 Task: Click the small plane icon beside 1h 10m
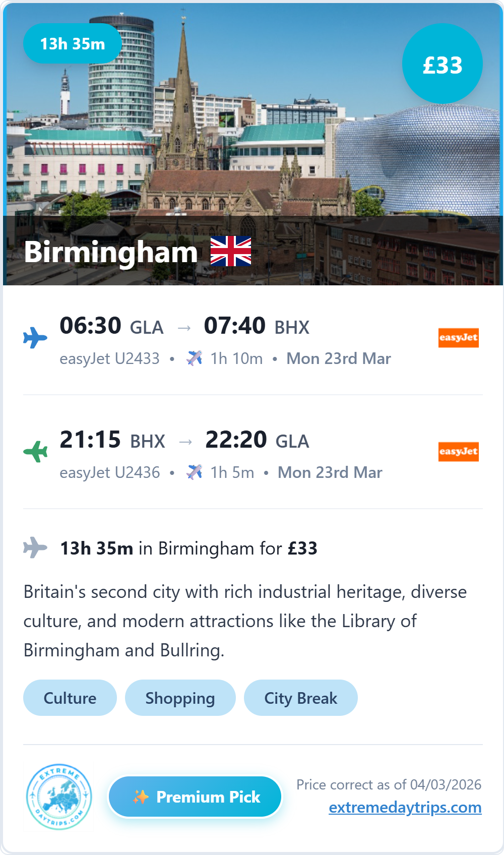[x=195, y=358]
